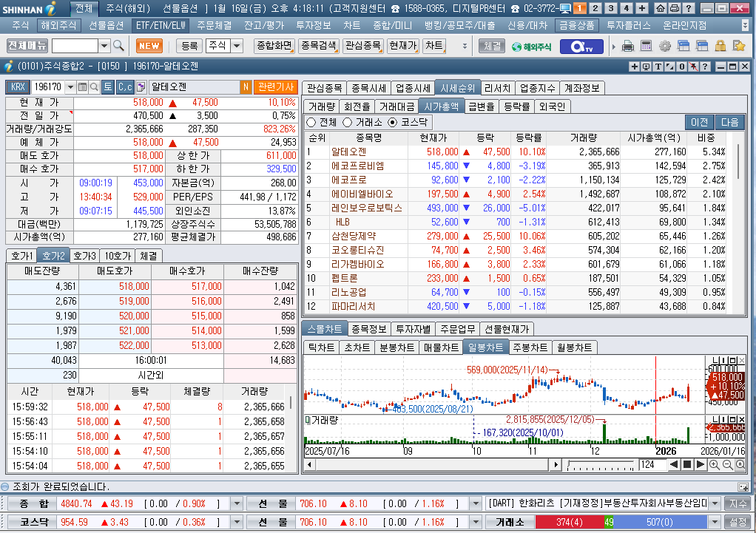Image resolution: width=756 pixels, height=533 pixels.
Task: Click the chart horizontal scrollbar left arrow
Action: click(x=309, y=465)
